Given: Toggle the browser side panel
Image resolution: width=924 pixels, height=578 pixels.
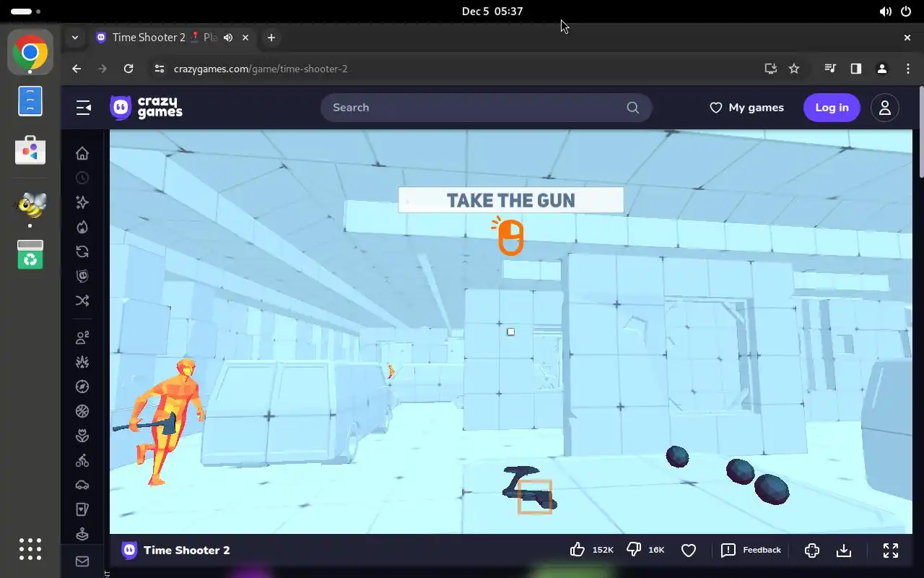Looking at the screenshot, I should [856, 69].
